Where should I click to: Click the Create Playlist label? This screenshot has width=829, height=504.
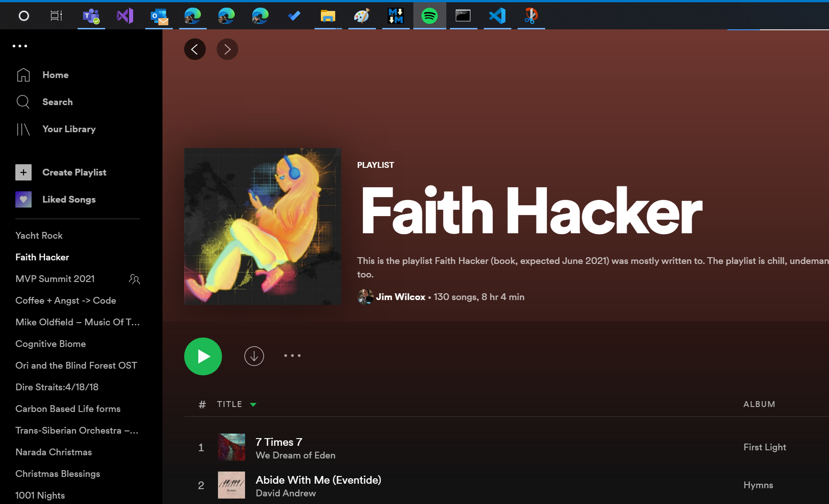click(x=74, y=172)
